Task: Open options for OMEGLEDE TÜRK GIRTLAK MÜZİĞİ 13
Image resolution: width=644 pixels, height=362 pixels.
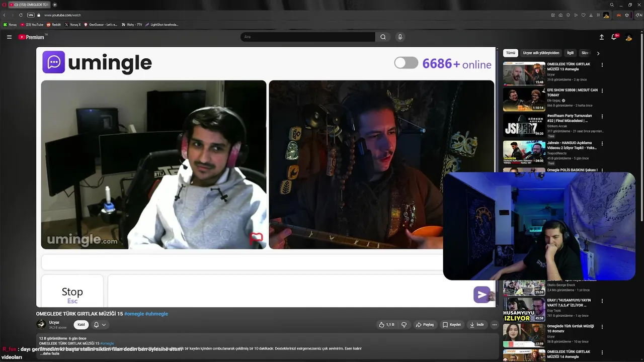Action: click(x=602, y=65)
